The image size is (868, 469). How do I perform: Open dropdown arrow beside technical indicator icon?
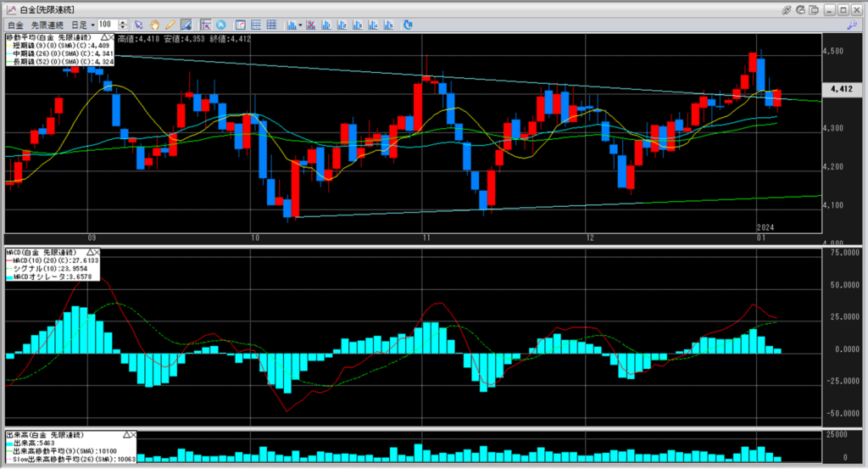300,25
